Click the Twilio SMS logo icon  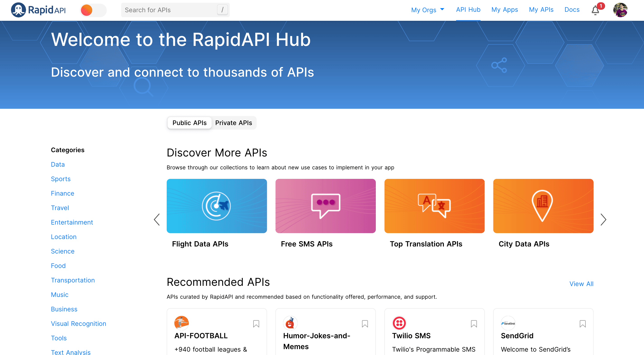pyautogui.click(x=399, y=323)
